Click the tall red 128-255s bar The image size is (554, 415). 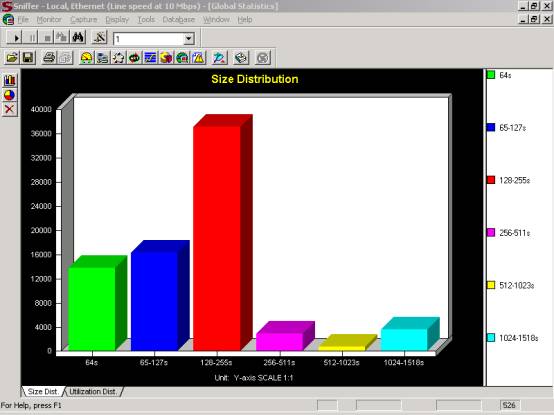[217, 237]
